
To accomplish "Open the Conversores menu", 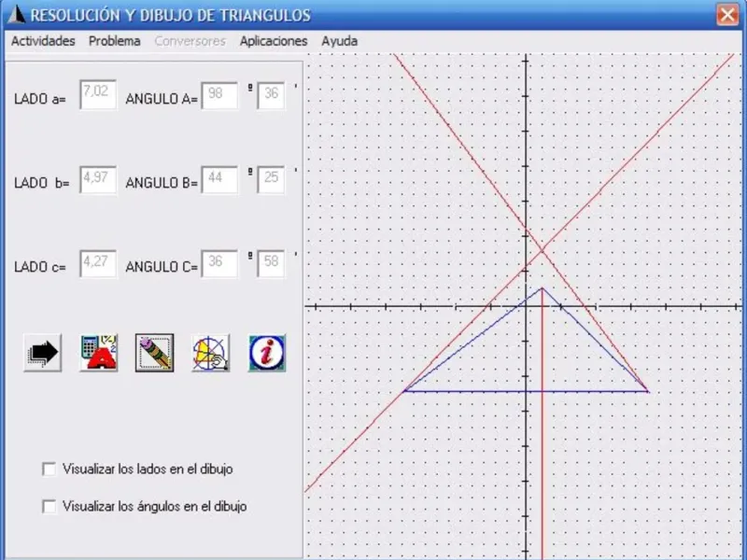I will click(190, 41).
